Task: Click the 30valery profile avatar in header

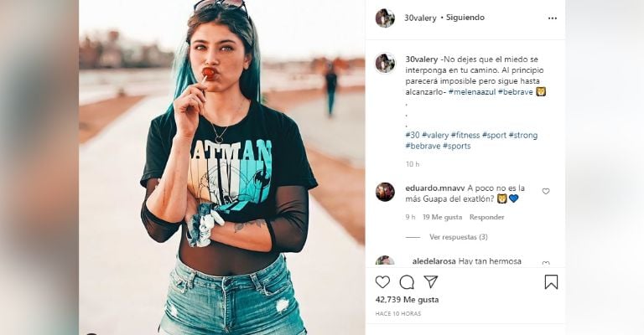Action: point(385,18)
